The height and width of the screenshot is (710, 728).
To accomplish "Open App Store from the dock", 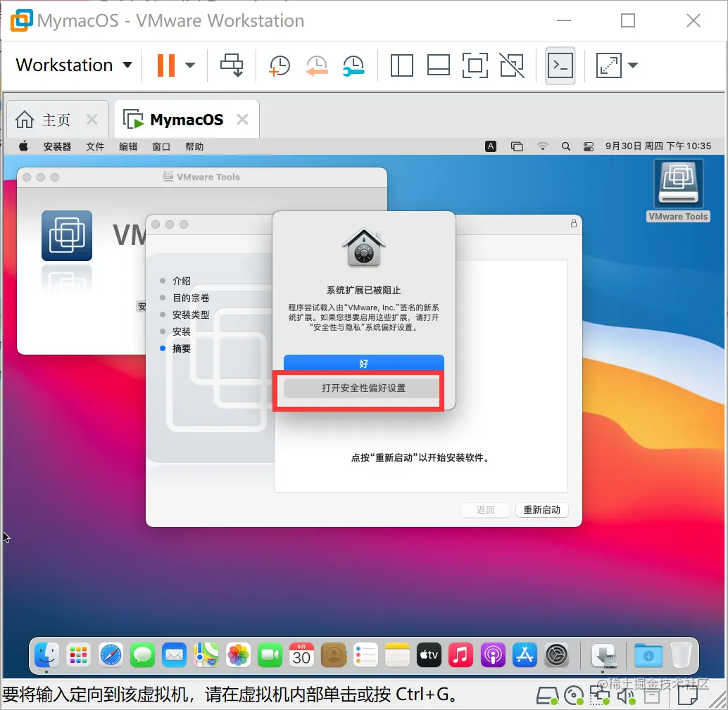I will coord(525,655).
